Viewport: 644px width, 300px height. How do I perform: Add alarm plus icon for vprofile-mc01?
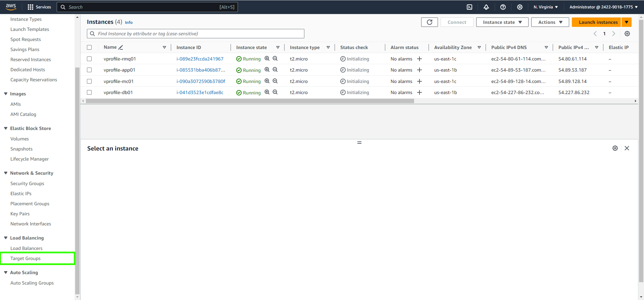419,81
